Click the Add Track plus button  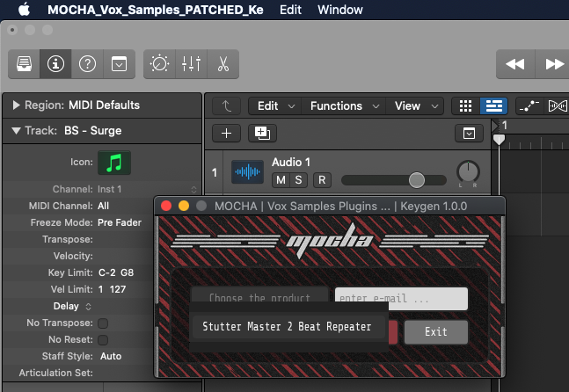pyautogui.click(x=226, y=133)
